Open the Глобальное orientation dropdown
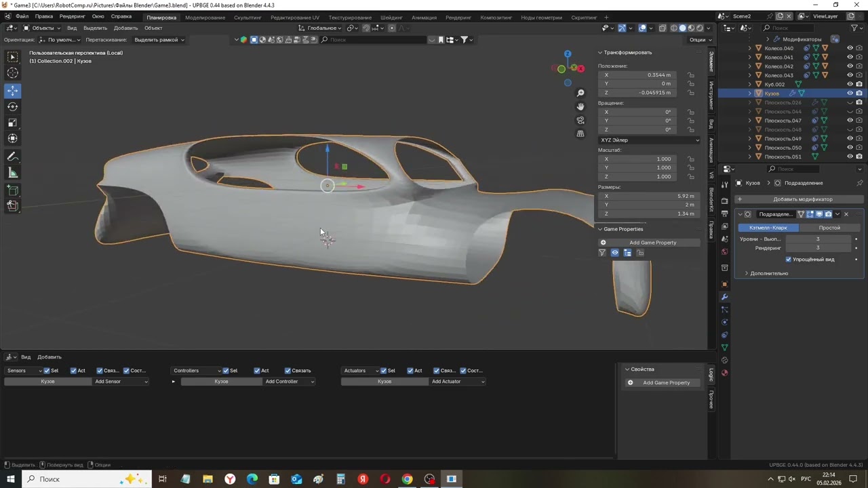Viewport: 868px width, 488px height. click(x=320, y=28)
